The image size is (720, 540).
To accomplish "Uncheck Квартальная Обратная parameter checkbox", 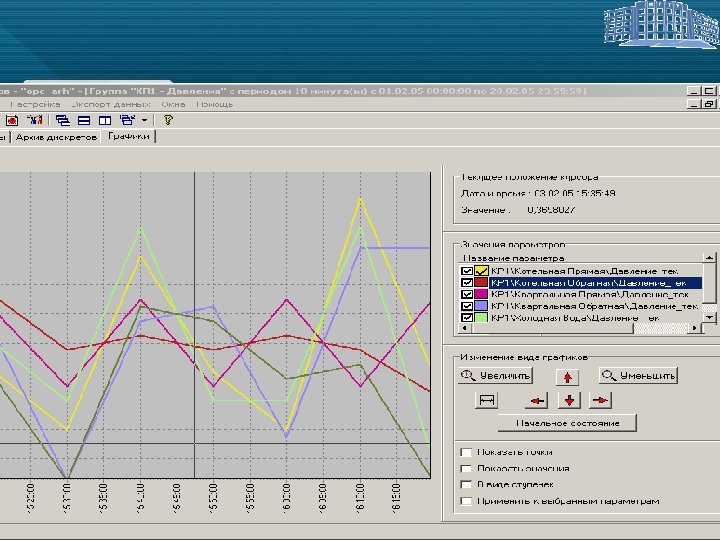I will pos(467,306).
